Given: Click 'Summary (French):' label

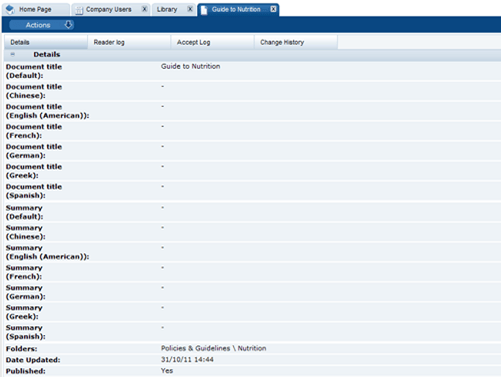Looking at the screenshot, I should tap(24, 272).
